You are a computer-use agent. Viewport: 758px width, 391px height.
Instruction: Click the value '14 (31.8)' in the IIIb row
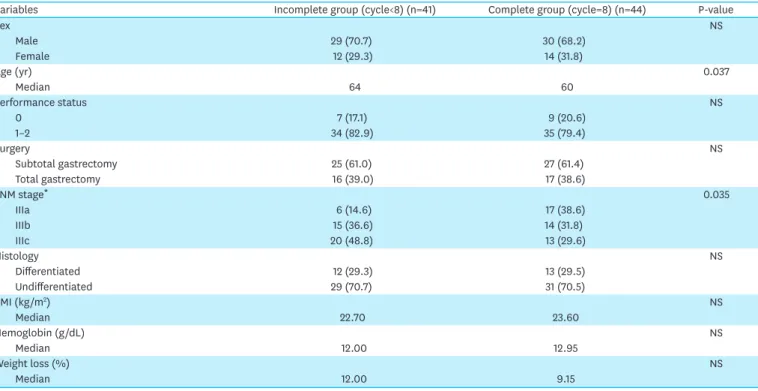click(x=563, y=226)
